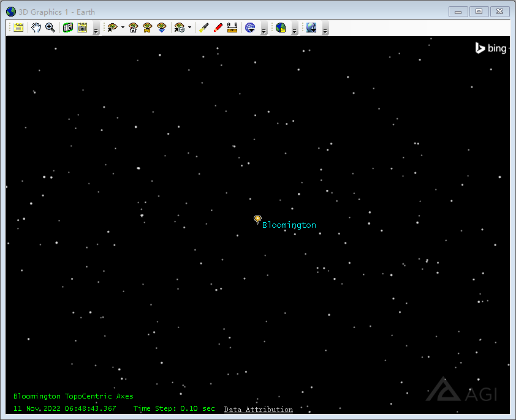Select the red marker drawing tool
Viewport: 516px width, 420px height.
coord(218,28)
